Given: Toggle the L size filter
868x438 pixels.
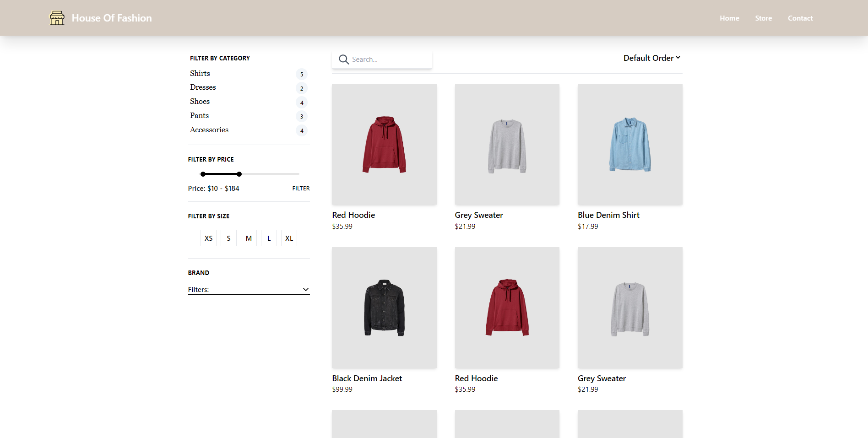Looking at the screenshot, I should click(x=269, y=238).
